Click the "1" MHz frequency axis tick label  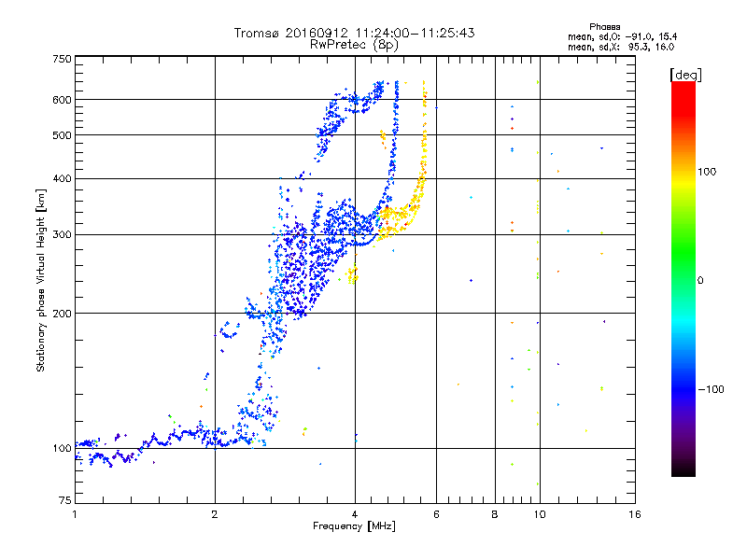tap(75, 514)
